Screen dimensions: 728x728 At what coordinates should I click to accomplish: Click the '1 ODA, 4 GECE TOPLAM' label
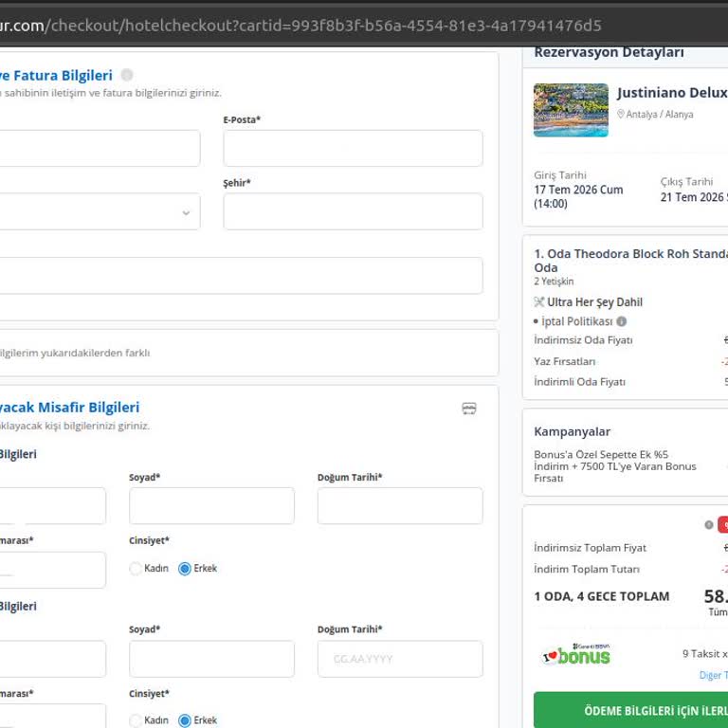(602, 596)
